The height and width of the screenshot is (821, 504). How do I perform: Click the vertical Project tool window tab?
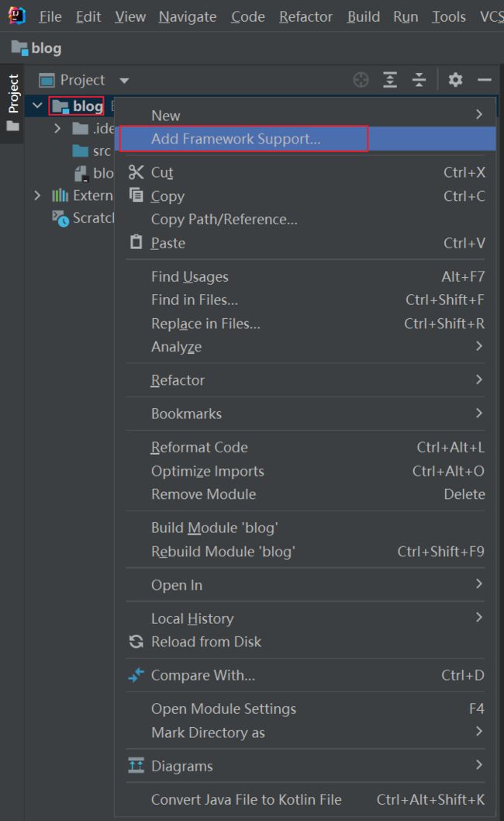pyautogui.click(x=13, y=102)
